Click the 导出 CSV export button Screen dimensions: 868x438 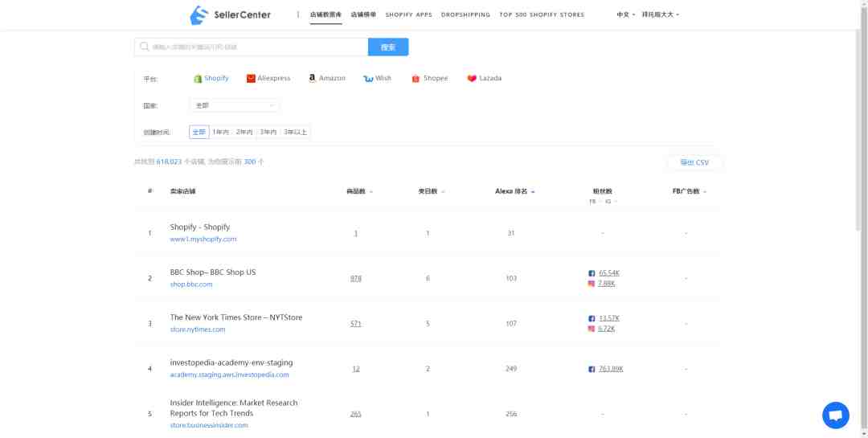tap(694, 163)
